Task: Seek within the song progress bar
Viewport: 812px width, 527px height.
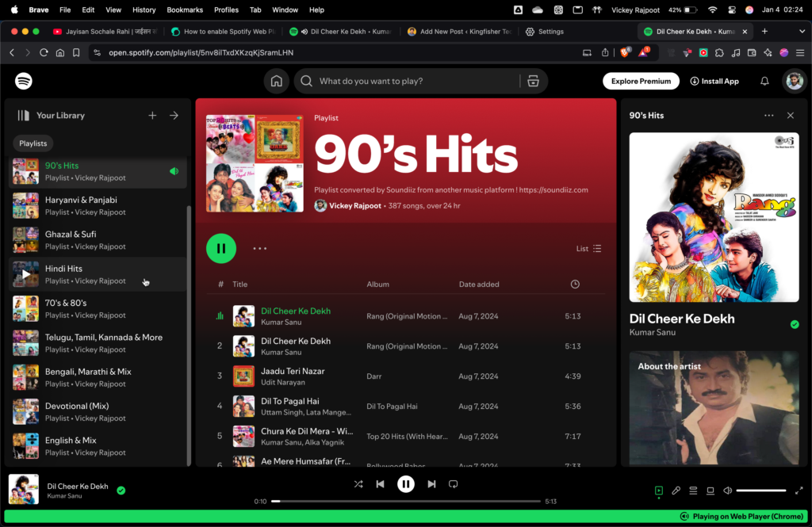Action: 405,501
